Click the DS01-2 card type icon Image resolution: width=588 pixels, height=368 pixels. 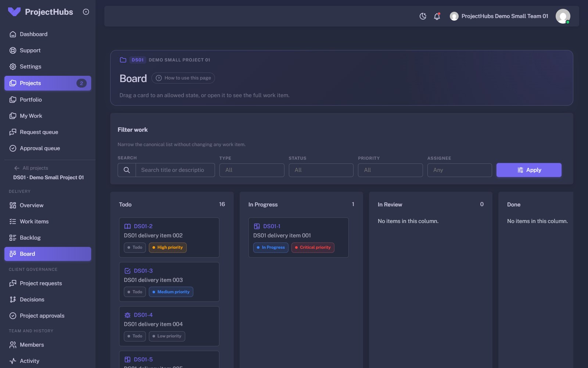point(128,226)
